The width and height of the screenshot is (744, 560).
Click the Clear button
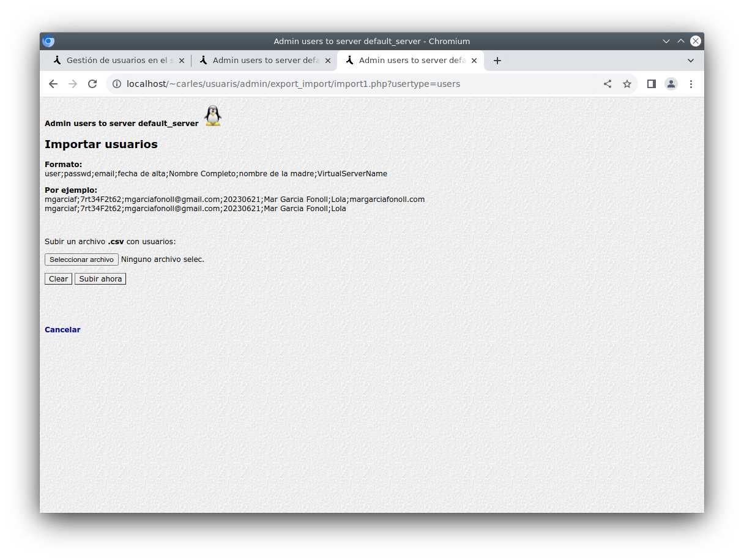58,279
